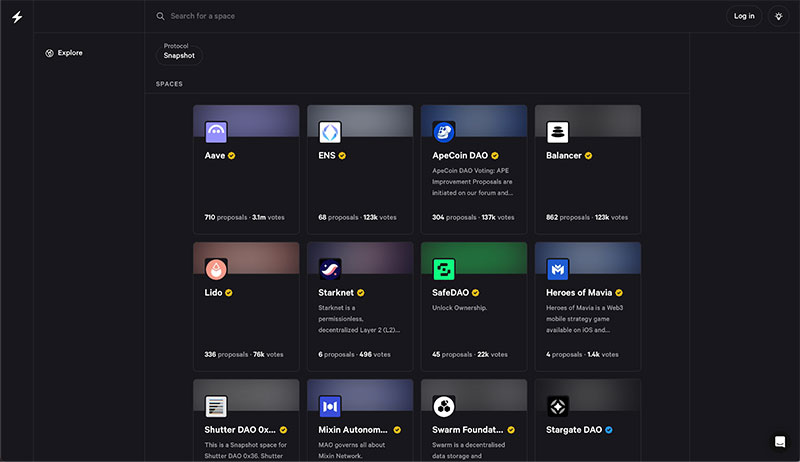This screenshot has height=462, width=800.
Task: Click the verified badge next to Aave
Action: (232, 156)
